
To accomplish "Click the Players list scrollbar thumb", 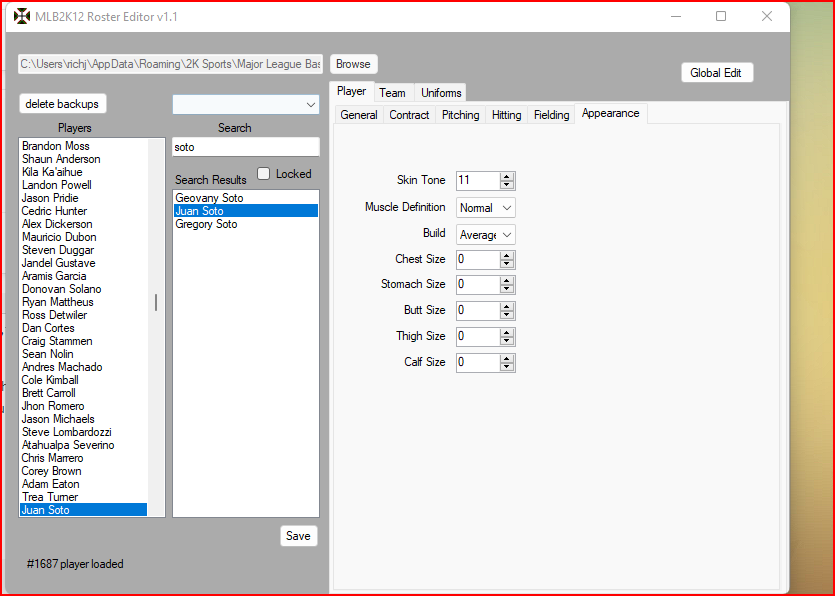I will click(156, 302).
